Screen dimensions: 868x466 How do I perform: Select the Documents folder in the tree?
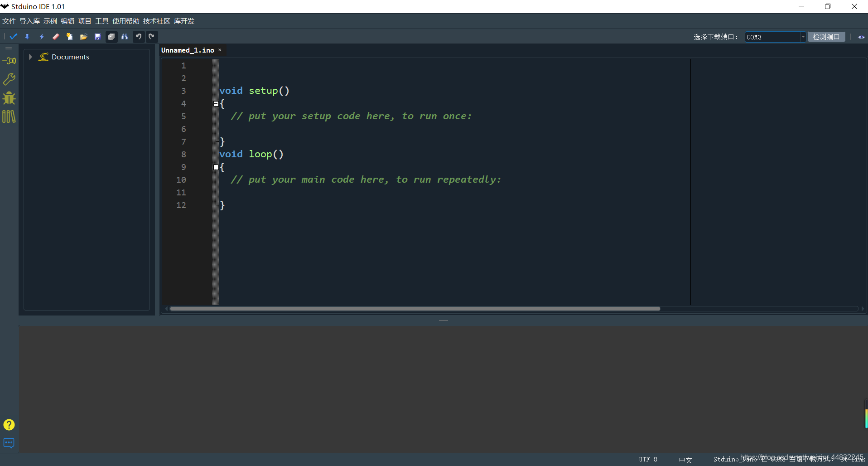(x=70, y=57)
